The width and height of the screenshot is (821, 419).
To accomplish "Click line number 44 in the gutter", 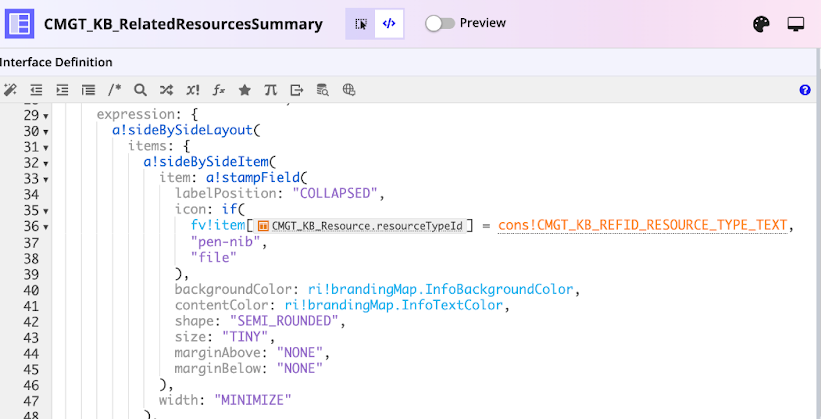I will pyautogui.click(x=31, y=354).
